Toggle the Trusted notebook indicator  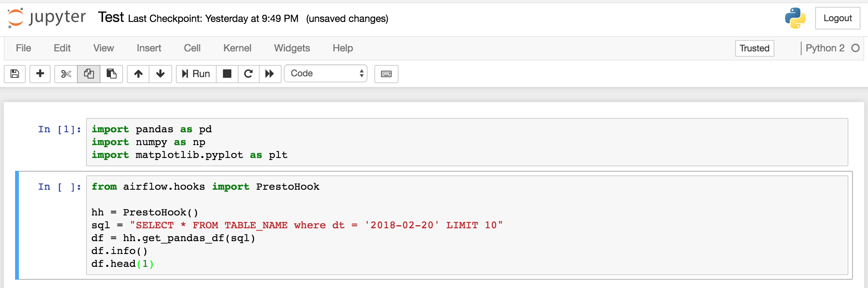tap(754, 48)
